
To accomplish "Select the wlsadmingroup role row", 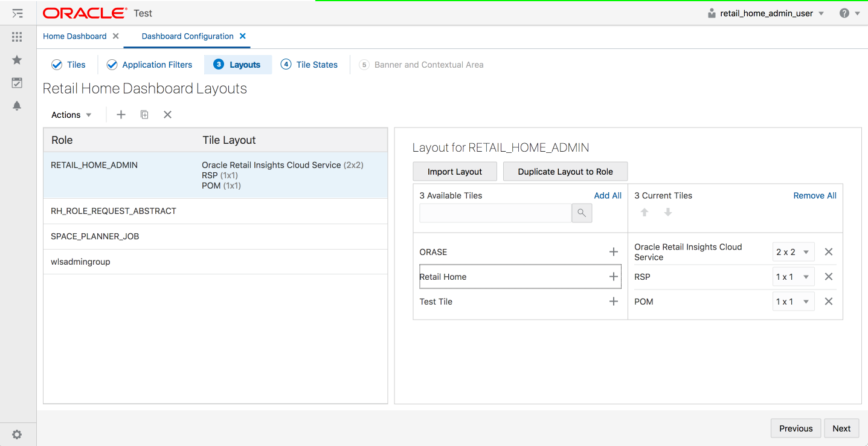I will (x=216, y=262).
